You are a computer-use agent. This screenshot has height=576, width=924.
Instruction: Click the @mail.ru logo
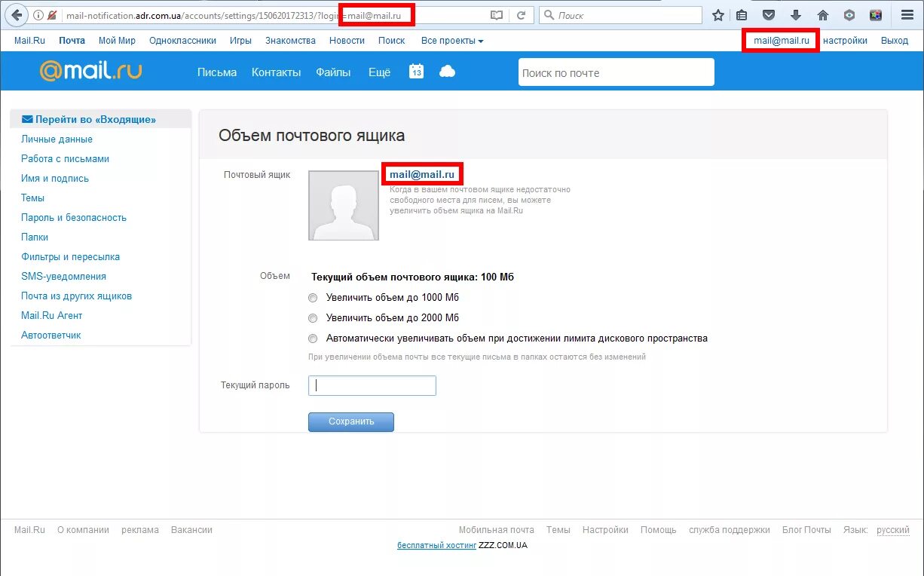90,71
